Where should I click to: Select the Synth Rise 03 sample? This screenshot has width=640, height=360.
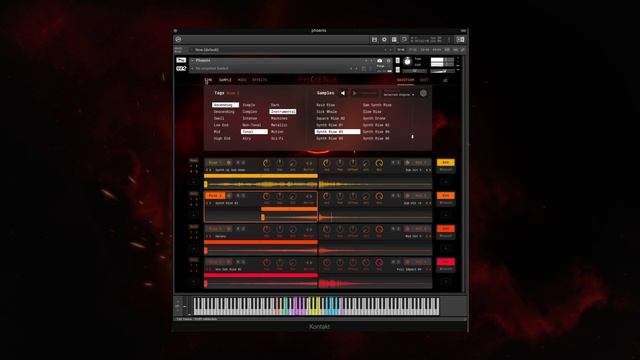[337, 131]
